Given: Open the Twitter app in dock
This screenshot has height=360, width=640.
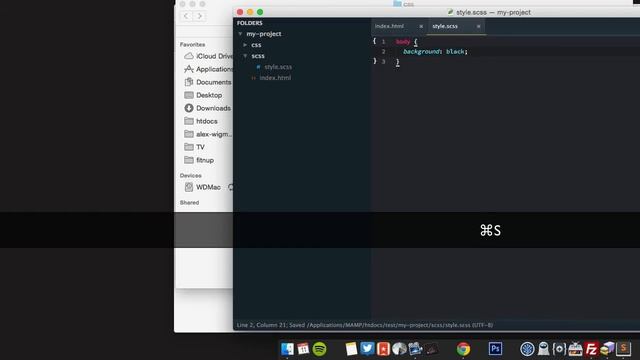Looking at the screenshot, I should (367, 348).
